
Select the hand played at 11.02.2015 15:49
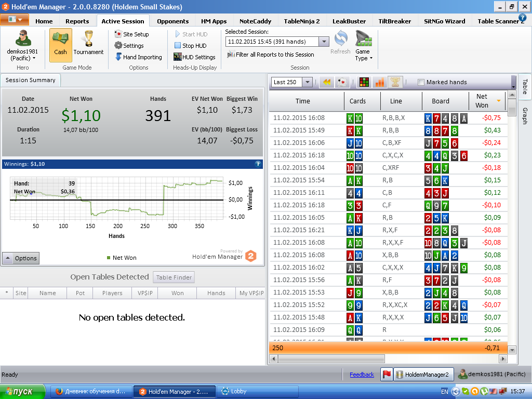pos(388,130)
